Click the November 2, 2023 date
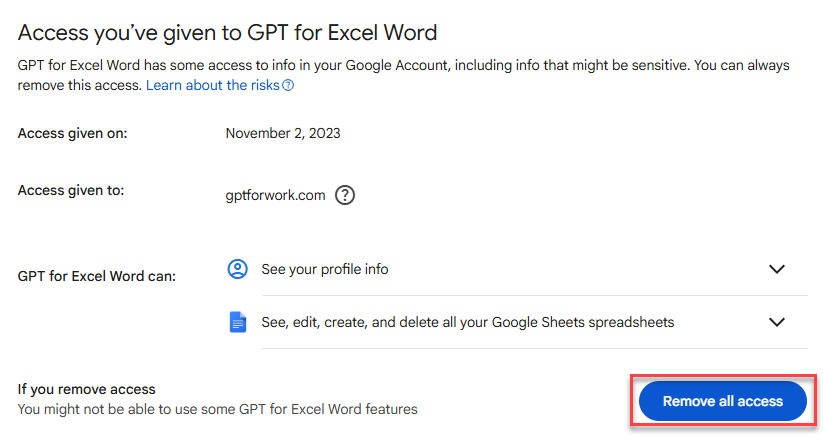 click(283, 133)
